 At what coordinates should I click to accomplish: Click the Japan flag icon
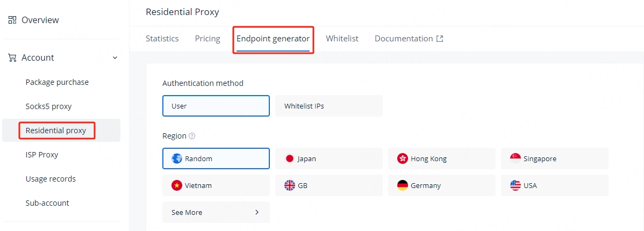[290, 158]
